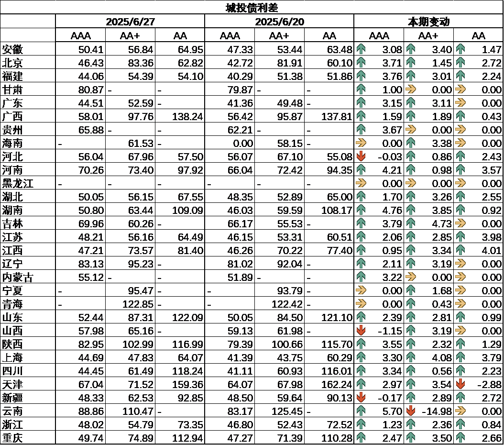Click the yellow right arrow in 海南 AAA change cell

(x=361, y=143)
